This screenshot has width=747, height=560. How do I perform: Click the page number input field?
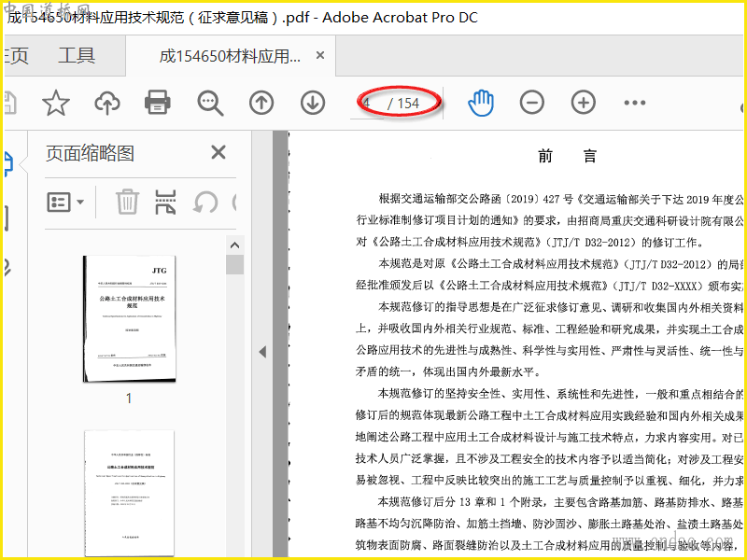[366, 104]
